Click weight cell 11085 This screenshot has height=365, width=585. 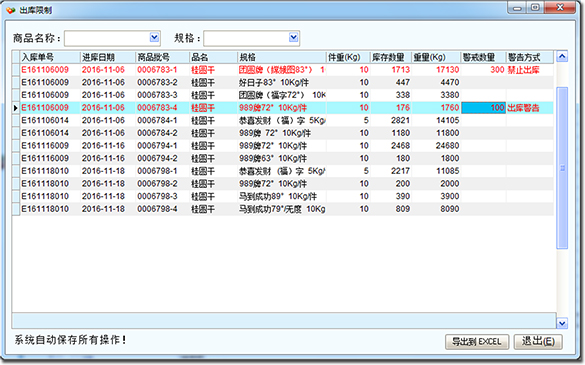click(436, 171)
